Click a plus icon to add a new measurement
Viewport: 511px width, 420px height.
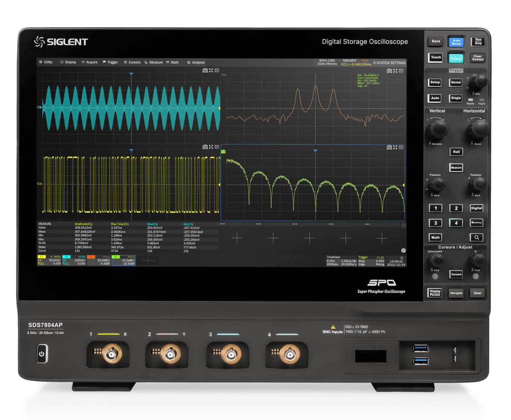point(237,238)
